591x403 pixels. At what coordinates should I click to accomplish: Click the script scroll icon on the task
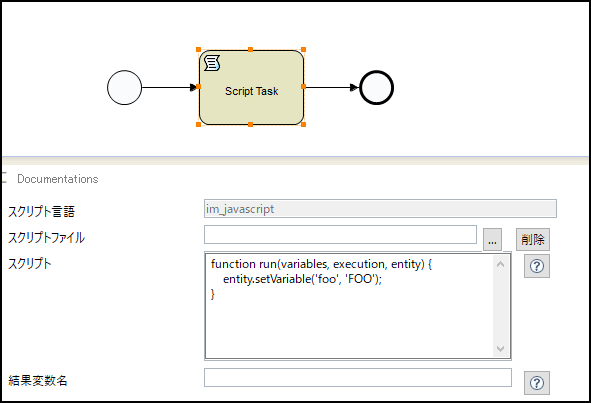click(212, 63)
